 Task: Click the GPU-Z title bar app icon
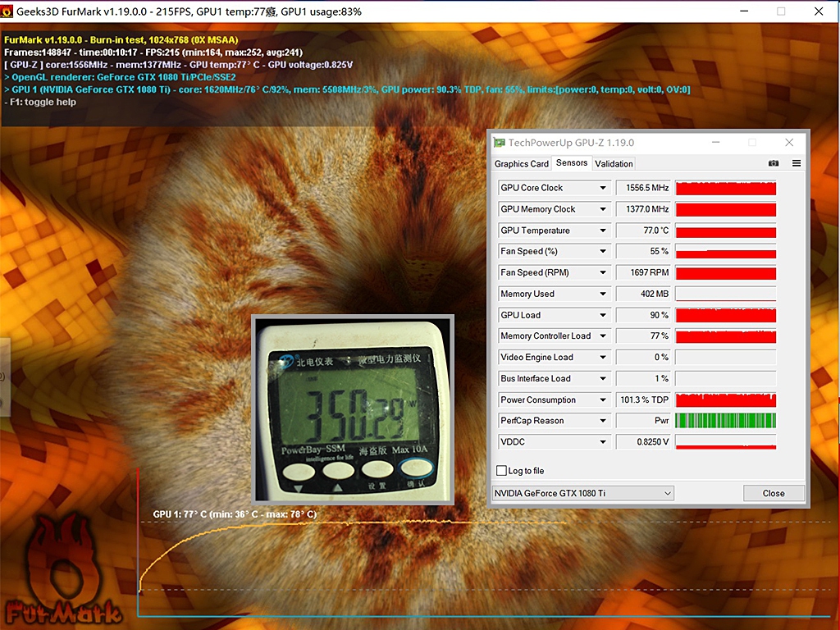pyautogui.click(x=500, y=143)
